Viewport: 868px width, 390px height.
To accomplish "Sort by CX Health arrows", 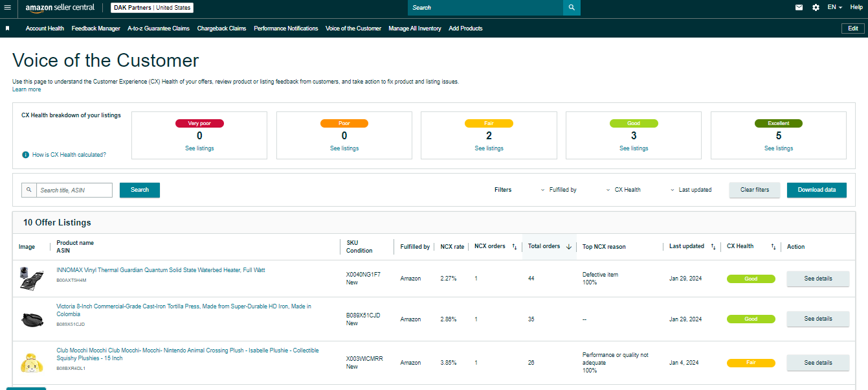I will click(773, 246).
